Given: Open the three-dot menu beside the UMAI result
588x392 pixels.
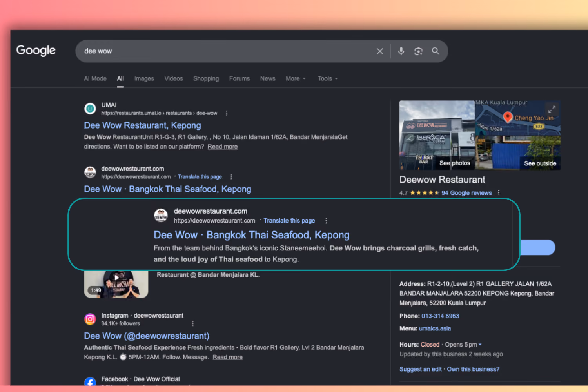Looking at the screenshot, I should point(227,113).
